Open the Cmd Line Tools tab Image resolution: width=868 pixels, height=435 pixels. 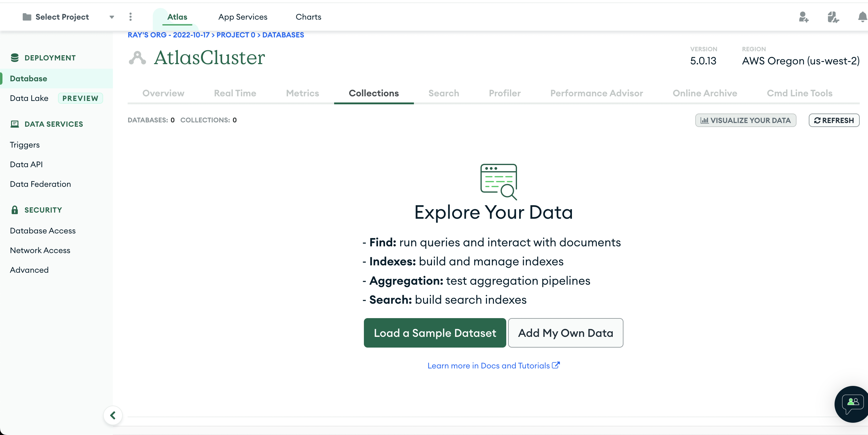click(x=799, y=93)
